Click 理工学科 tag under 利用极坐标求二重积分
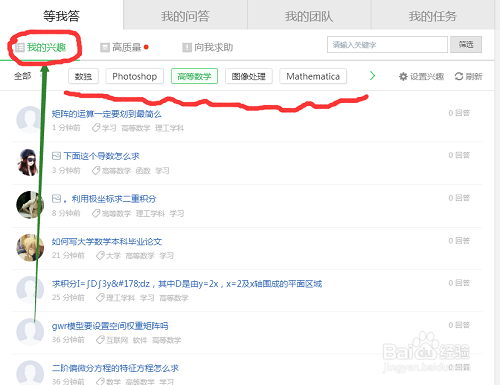The height and width of the screenshot is (385, 500). [x=150, y=213]
